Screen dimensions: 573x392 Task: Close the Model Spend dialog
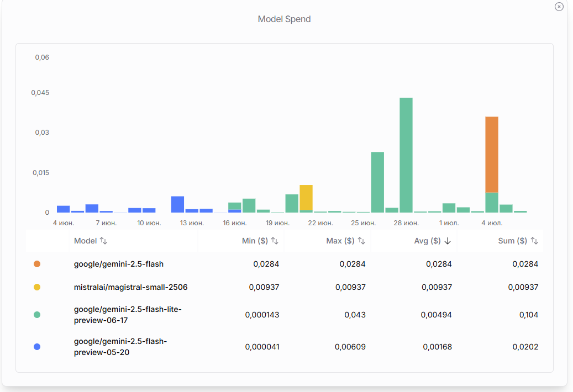(x=559, y=7)
